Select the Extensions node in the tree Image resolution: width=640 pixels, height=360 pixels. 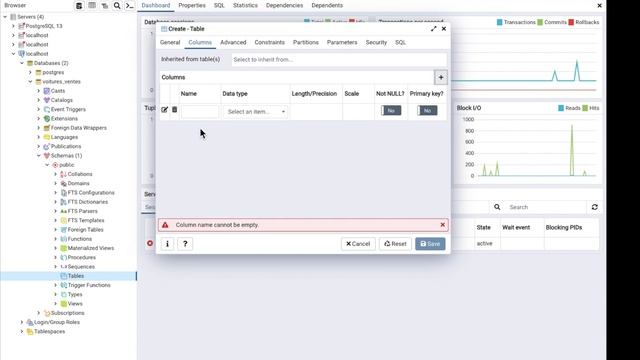64,118
